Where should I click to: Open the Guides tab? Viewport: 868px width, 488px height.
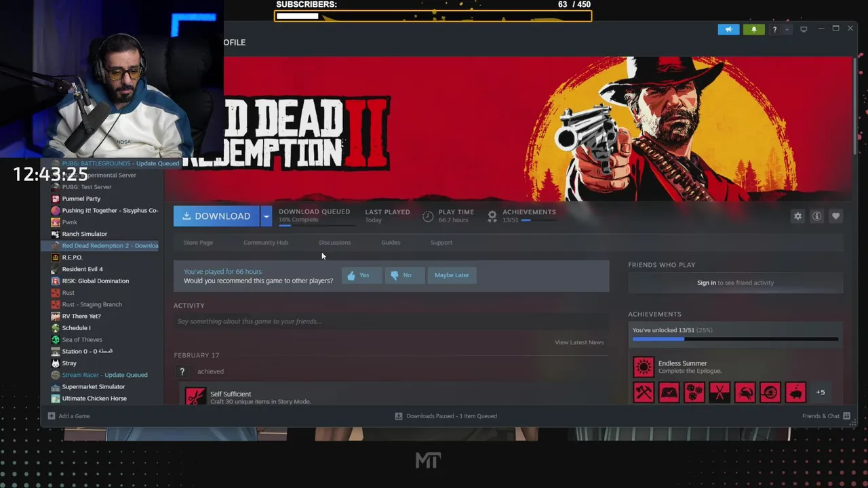(x=391, y=242)
